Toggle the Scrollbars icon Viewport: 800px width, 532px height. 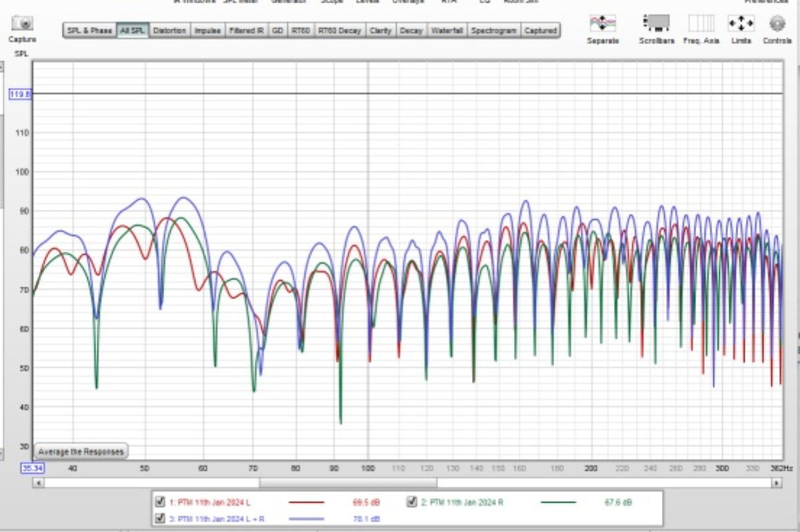(656, 24)
